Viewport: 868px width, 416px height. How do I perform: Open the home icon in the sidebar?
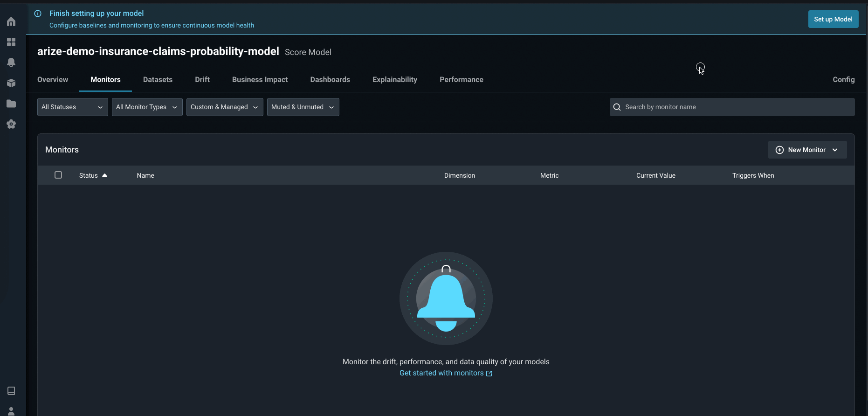click(x=11, y=21)
